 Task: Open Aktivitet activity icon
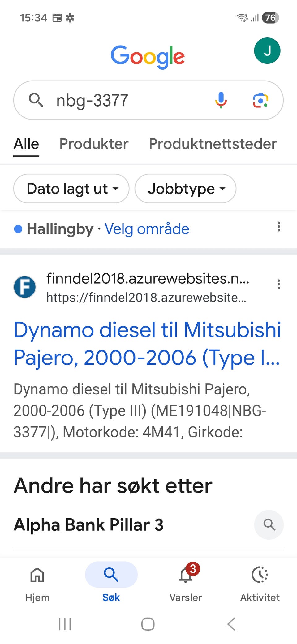(260, 575)
